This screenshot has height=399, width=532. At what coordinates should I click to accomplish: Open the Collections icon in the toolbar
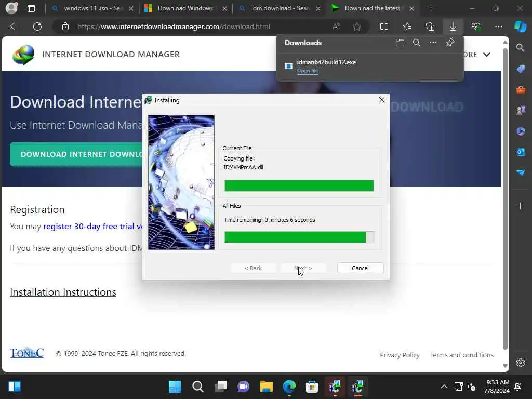point(430,26)
